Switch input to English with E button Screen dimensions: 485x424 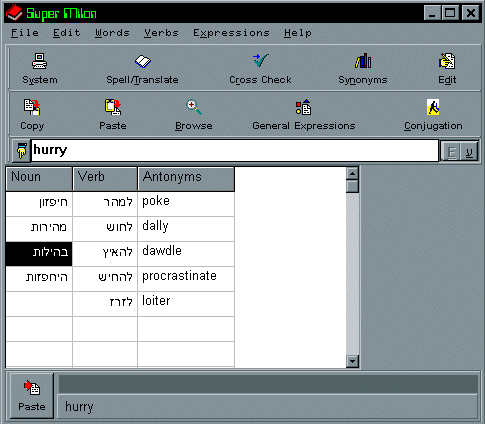point(451,152)
